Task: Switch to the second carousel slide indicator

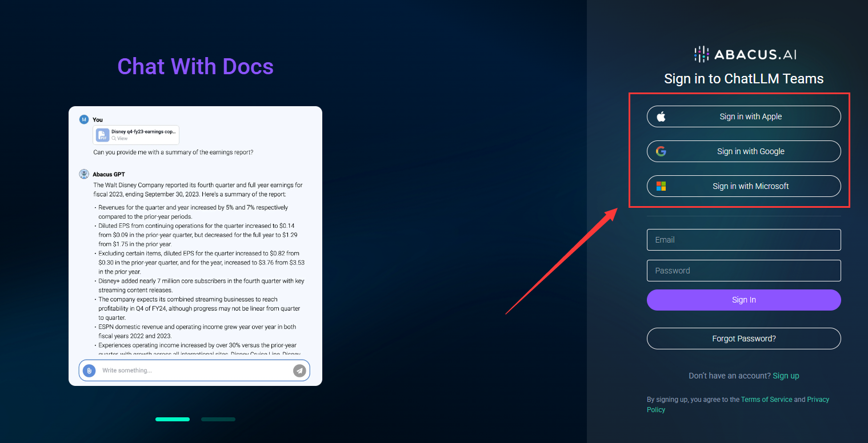Action: pyautogui.click(x=218, y=419)
